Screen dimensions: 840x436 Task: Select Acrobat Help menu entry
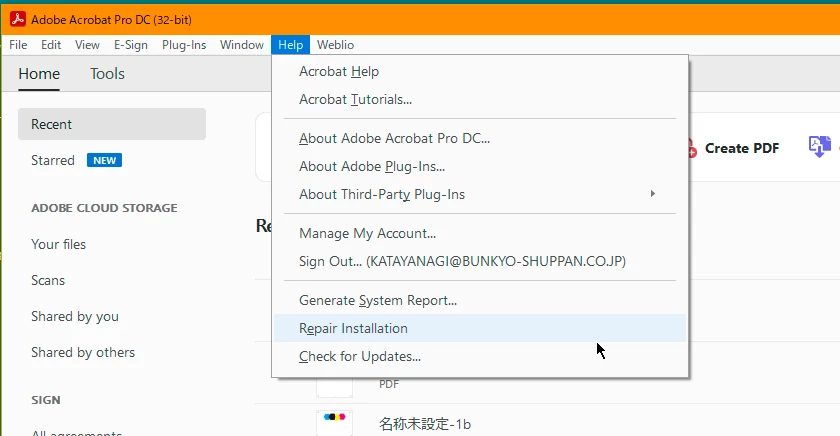click(x=480, y=71)
